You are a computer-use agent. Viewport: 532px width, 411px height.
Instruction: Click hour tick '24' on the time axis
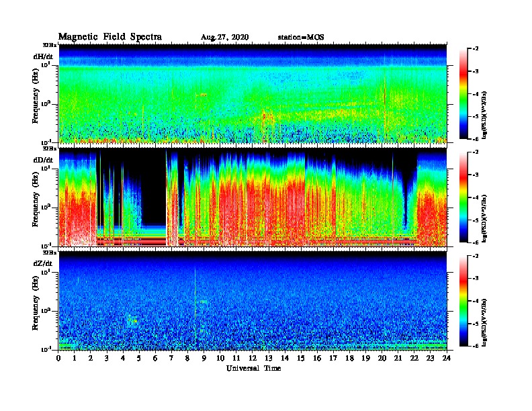(447, 358)
